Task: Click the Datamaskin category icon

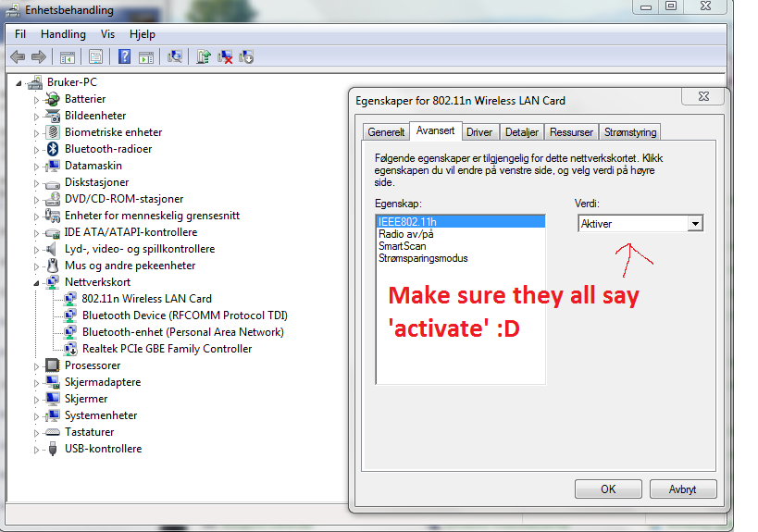Action: (53, 166)
